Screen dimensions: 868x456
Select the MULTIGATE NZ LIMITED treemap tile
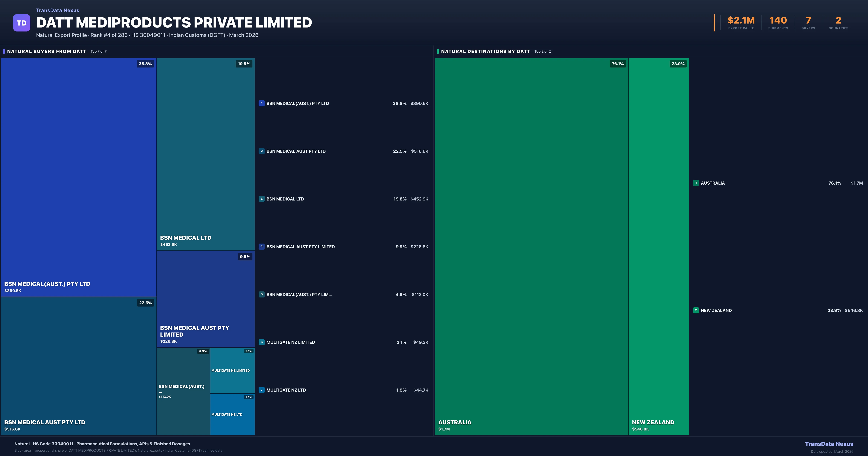232,370
